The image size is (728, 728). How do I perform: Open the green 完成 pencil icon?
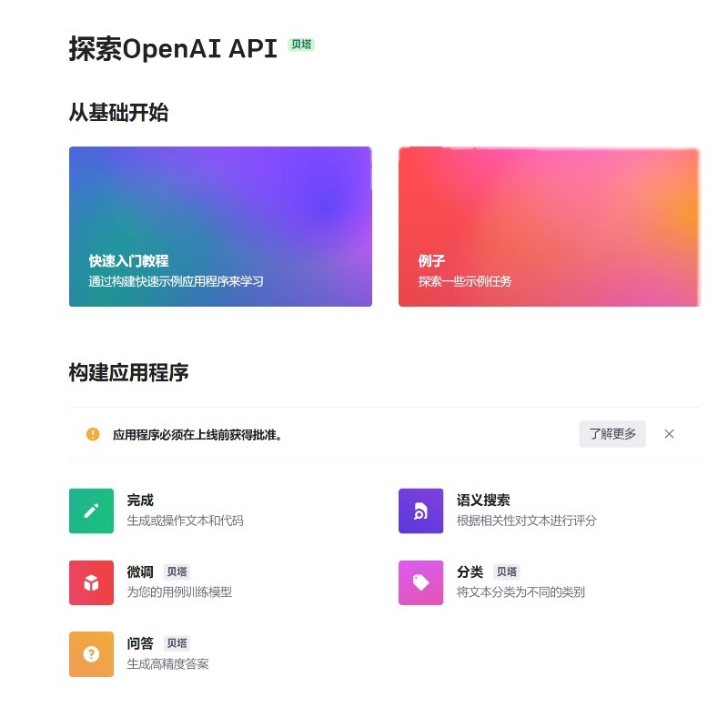pyautogui.click(x=91, y=511)
